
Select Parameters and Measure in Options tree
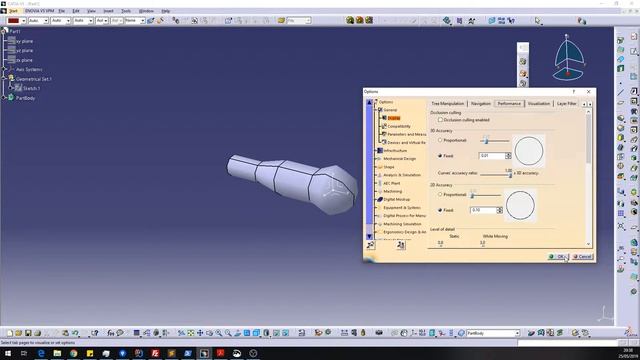click(x=407, y=134)
